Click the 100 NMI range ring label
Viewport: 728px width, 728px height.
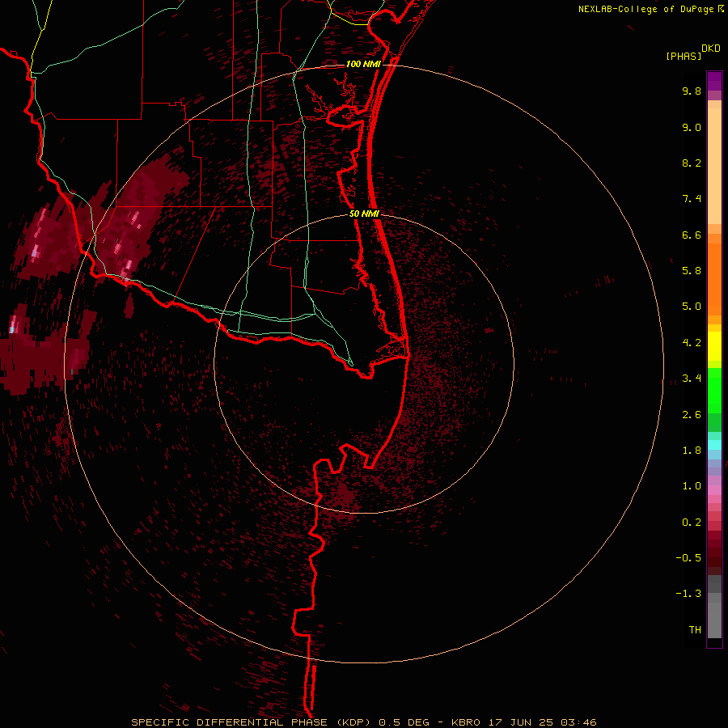coord(363,64)
